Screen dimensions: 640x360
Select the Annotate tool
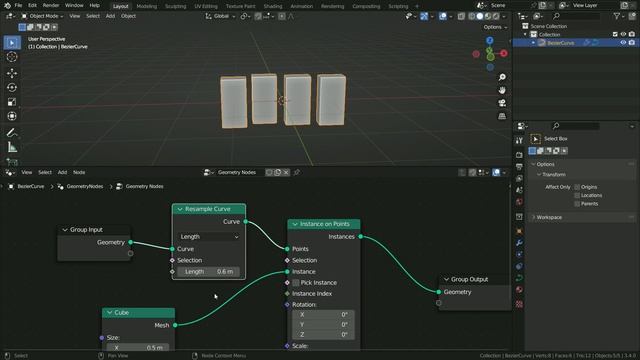tap(12, 133)
